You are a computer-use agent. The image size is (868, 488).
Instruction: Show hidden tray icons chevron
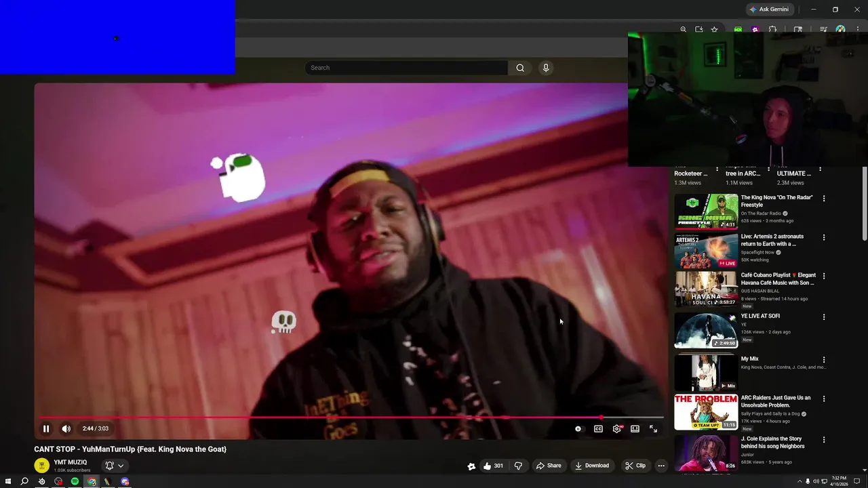(799, 481)
